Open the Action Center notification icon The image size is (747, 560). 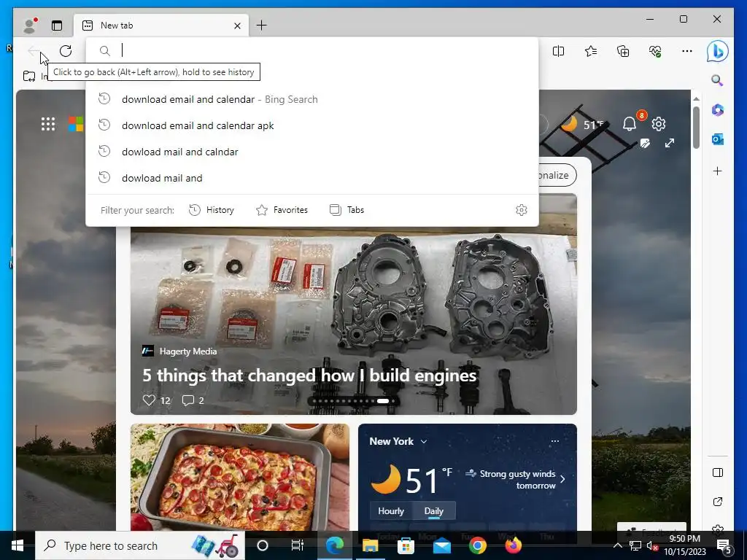coord(724,545)
